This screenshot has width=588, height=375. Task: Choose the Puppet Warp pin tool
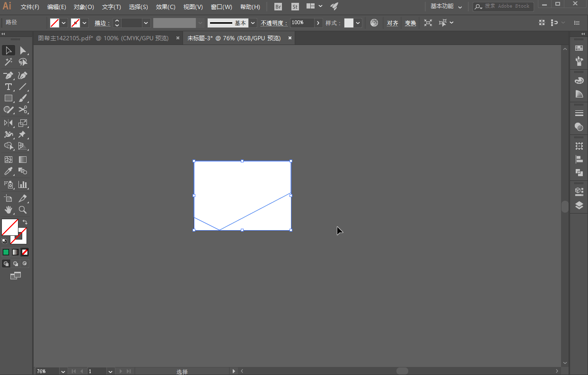pyautogui.click(x=23, y=134)
